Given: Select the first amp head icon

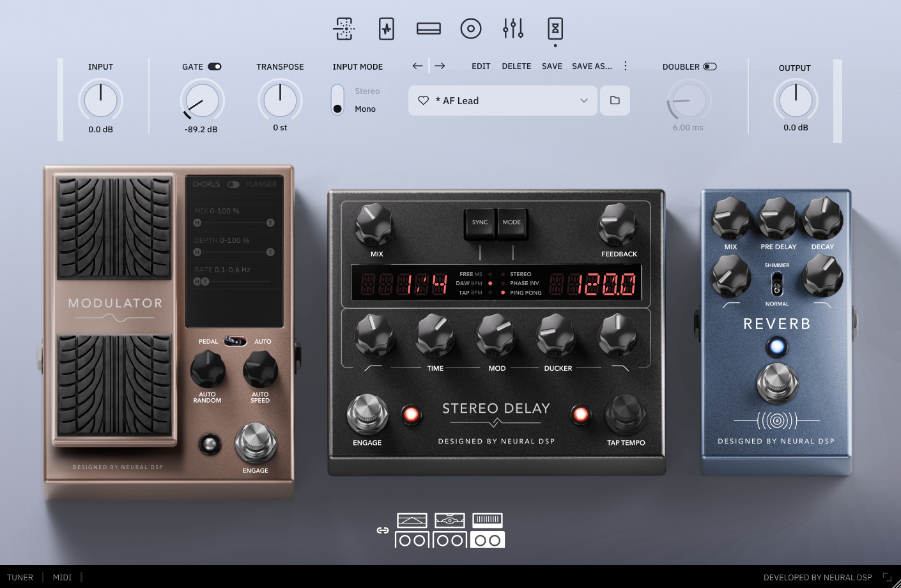Looking at the screenshot, I should point(412,520).
